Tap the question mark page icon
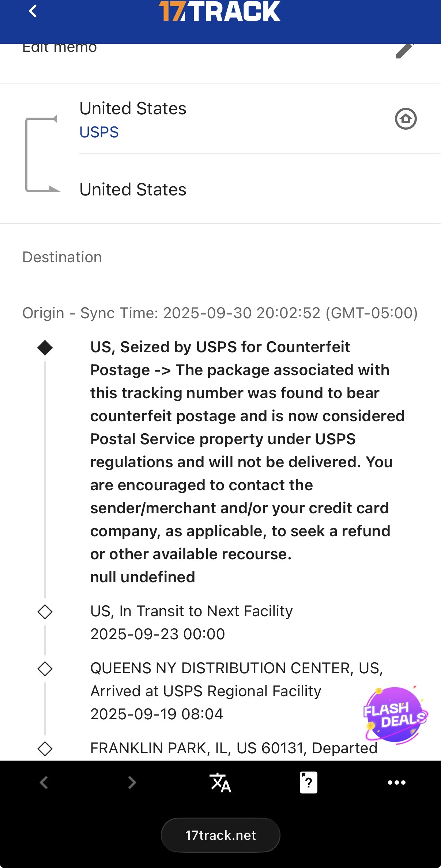 [x=308, y=783]
